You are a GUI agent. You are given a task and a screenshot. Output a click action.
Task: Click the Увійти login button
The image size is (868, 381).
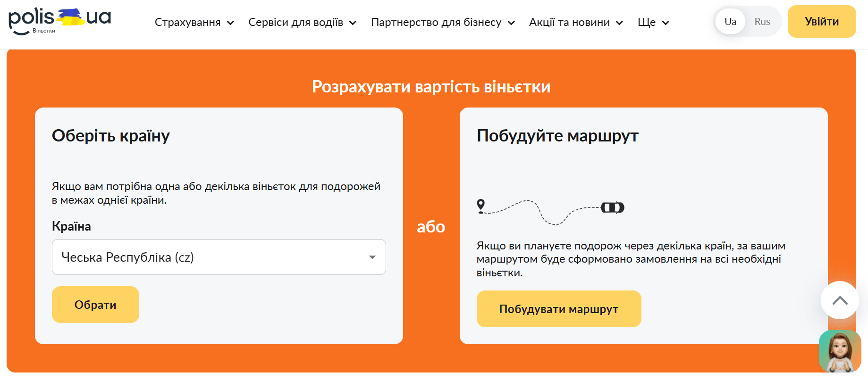(821, 22)
